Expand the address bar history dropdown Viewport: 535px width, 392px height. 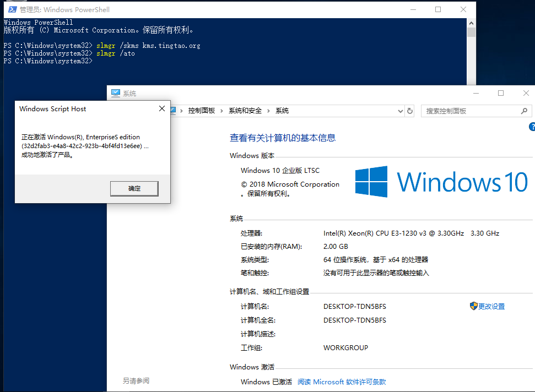[x=400, y=111]
